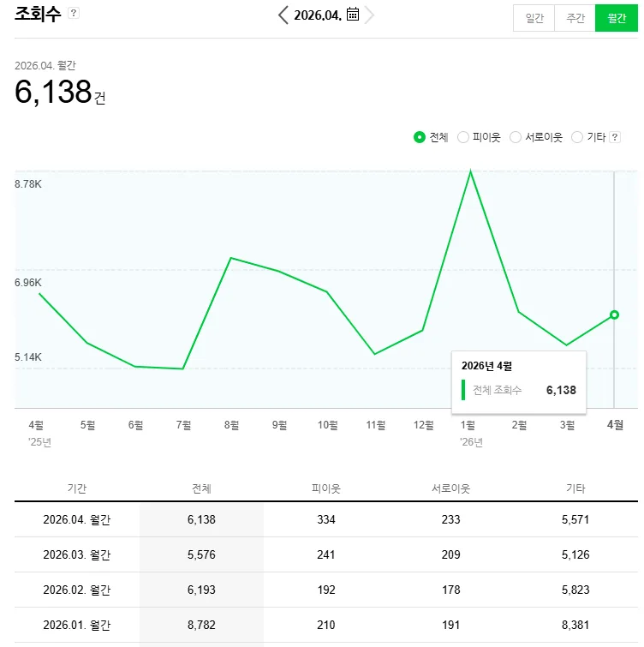
Task: Select the 2026.04. 월간 row label
Action: point(77,519)
